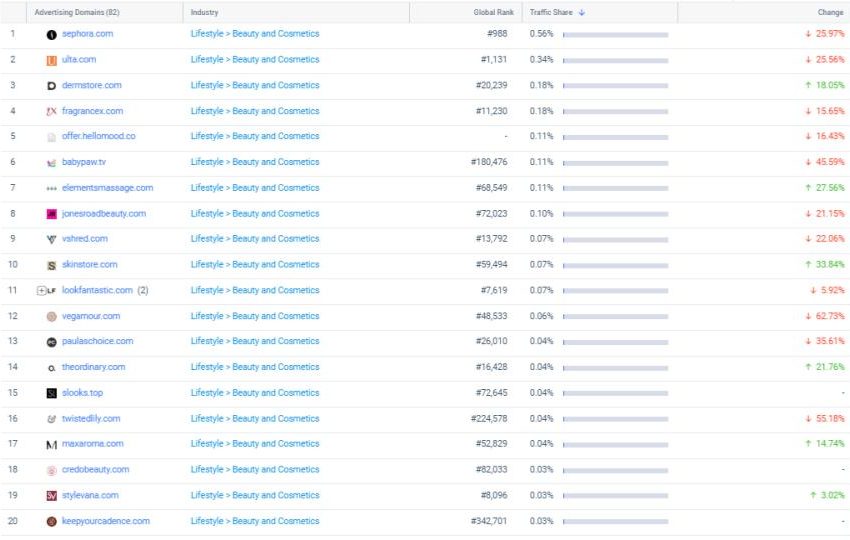Click the credobeauty.com favicon

pyautogui.click(x=51, y=471)
